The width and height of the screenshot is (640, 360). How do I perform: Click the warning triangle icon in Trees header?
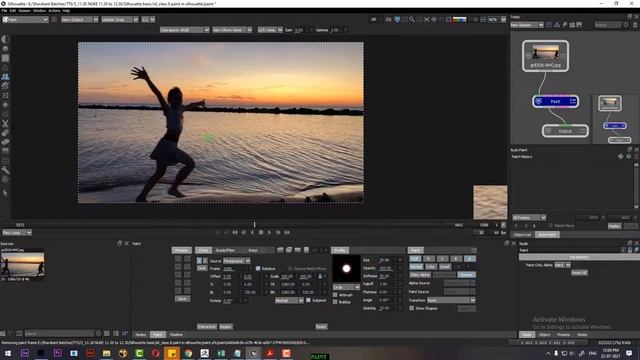pos(557,25)
